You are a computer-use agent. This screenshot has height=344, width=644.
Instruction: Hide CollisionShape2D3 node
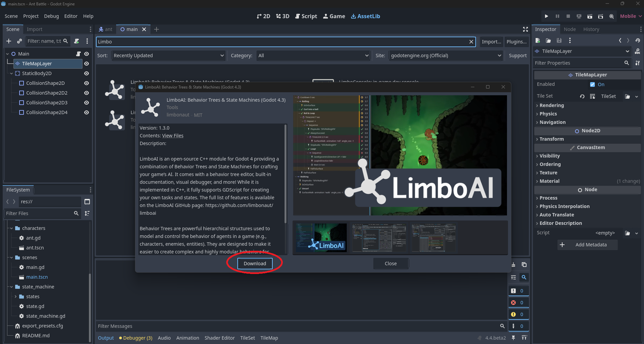pyautogui.click(x=87, y=103)
